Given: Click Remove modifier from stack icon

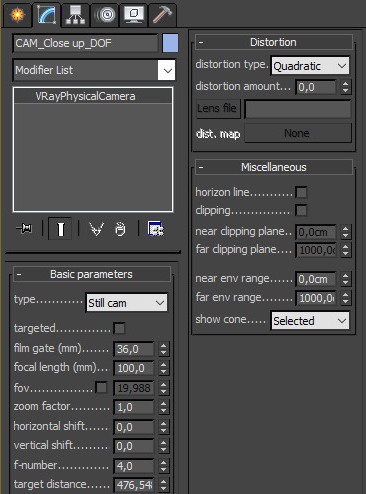Looking at the screenshot, I should (x=120, y=229).
